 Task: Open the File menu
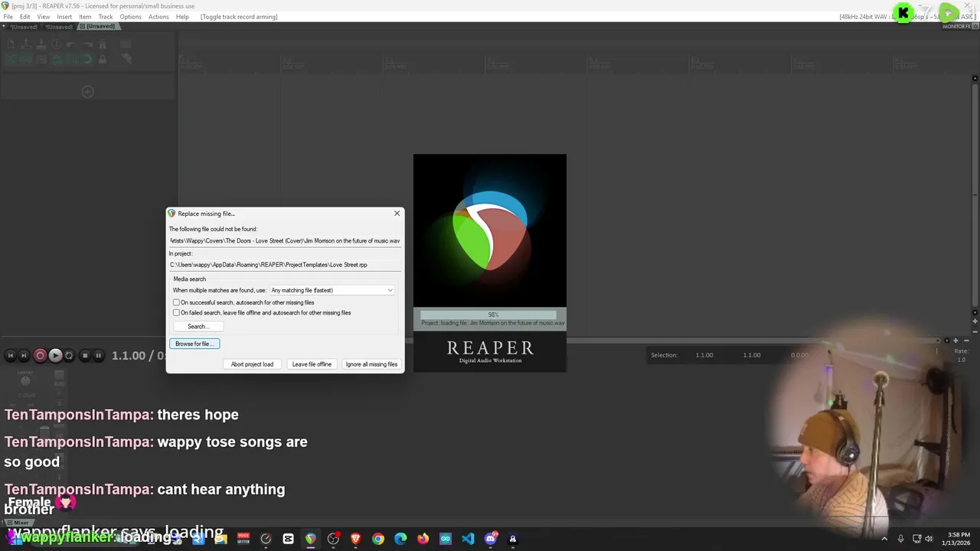8,17
